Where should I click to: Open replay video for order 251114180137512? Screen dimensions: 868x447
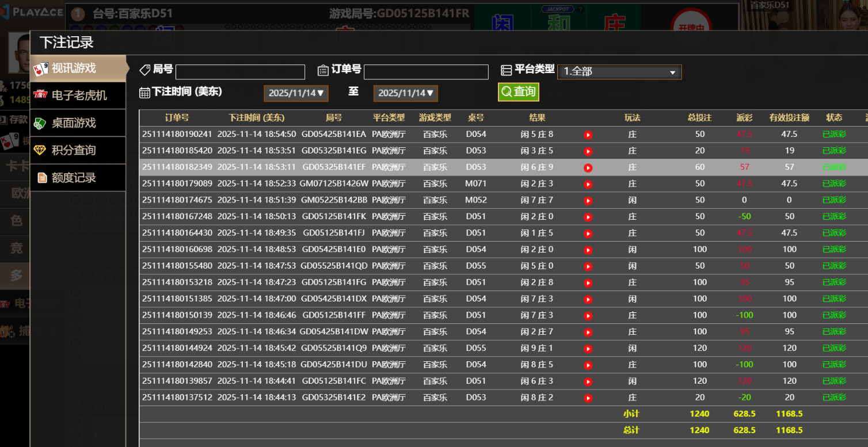(588, 398)
